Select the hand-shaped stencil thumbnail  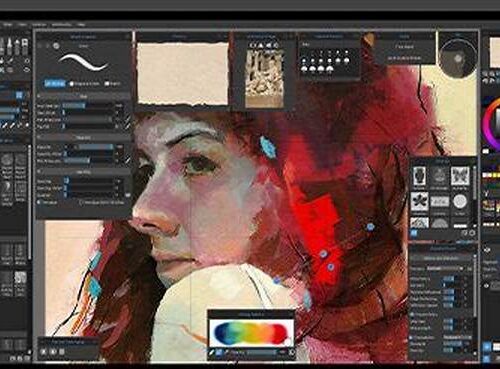tap(419, 176)
